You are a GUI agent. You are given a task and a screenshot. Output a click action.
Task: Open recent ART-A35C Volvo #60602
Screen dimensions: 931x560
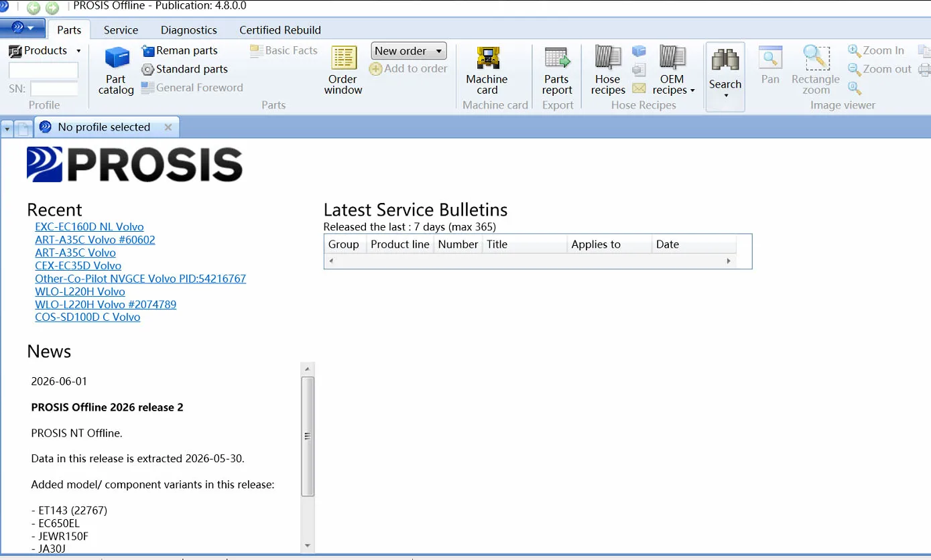point(95,240)
